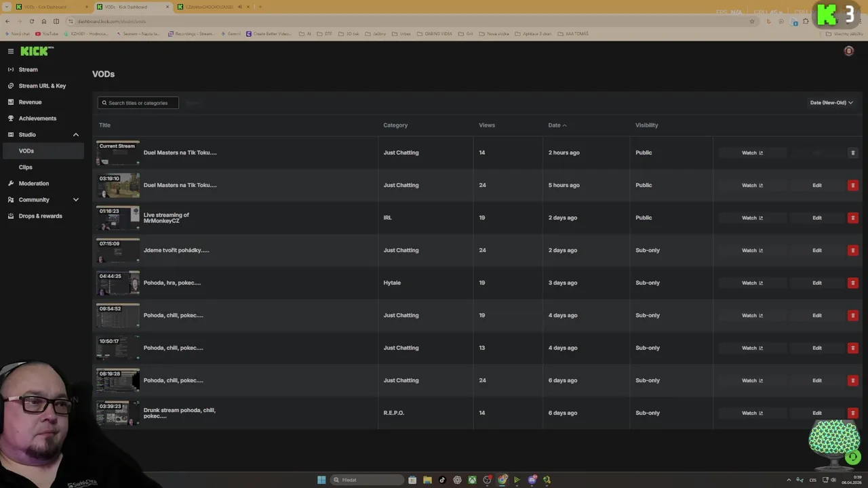
Task: Open File Explorer from taskbar
Action: click(x=427, y=480)
